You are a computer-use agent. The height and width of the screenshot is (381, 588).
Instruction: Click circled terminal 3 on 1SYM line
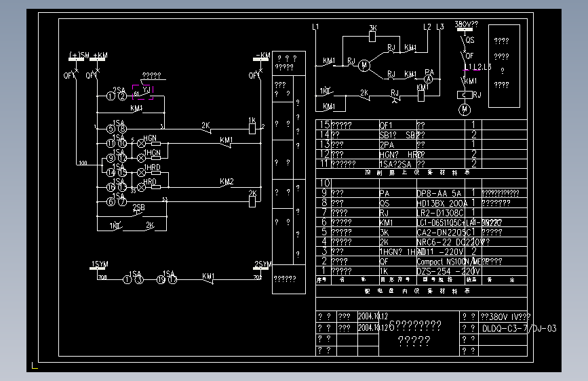(139, 280)
